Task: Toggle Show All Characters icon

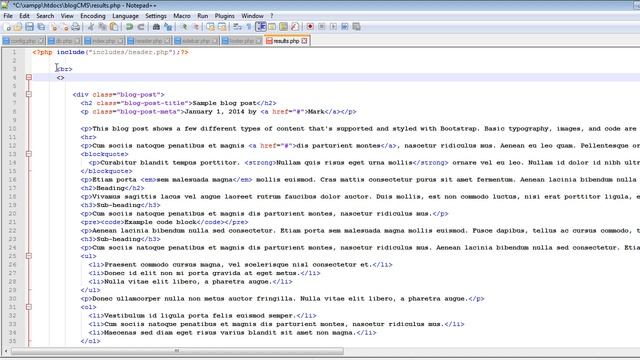Action: click(x=249, y=27)
